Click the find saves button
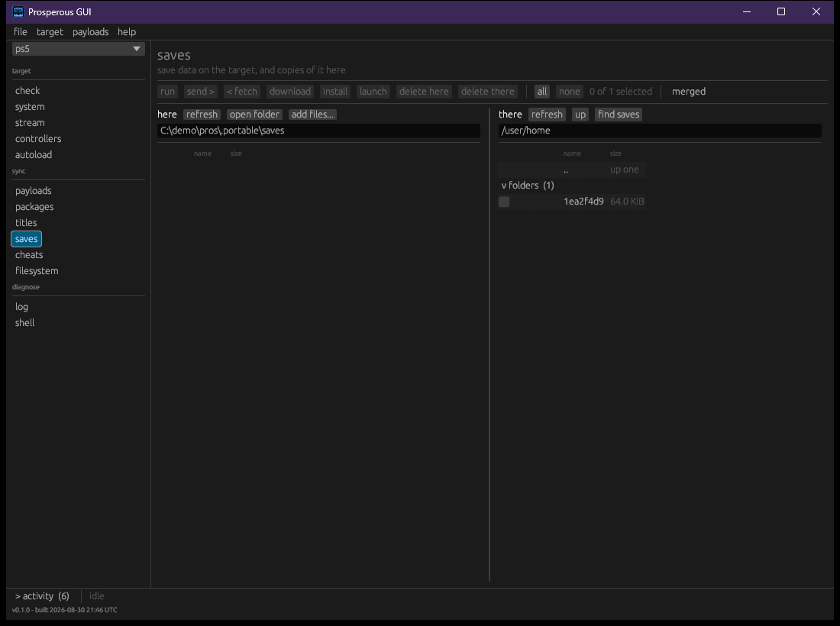The image size is (840, 626). (x=619, y=115)
